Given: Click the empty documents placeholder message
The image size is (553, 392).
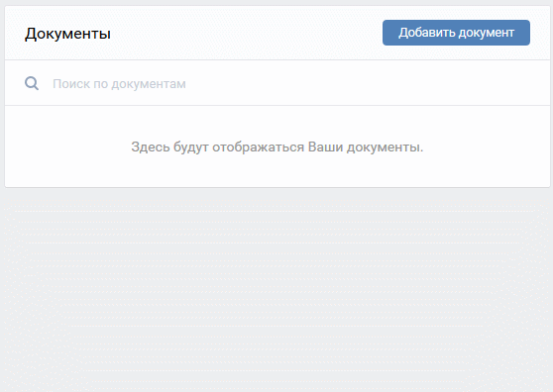Looking at the screenshot, I should pos(277,147).
